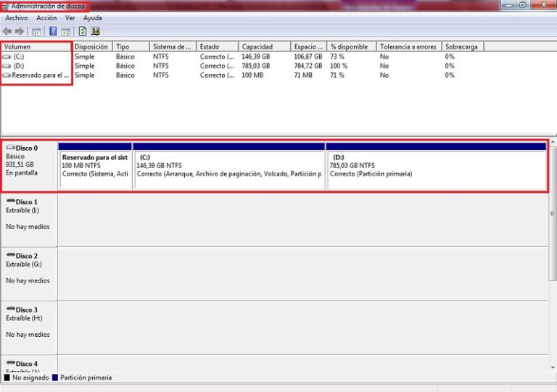Click the blue Partición primaria legend swatch
557x392 pixels.
[54, 378]
